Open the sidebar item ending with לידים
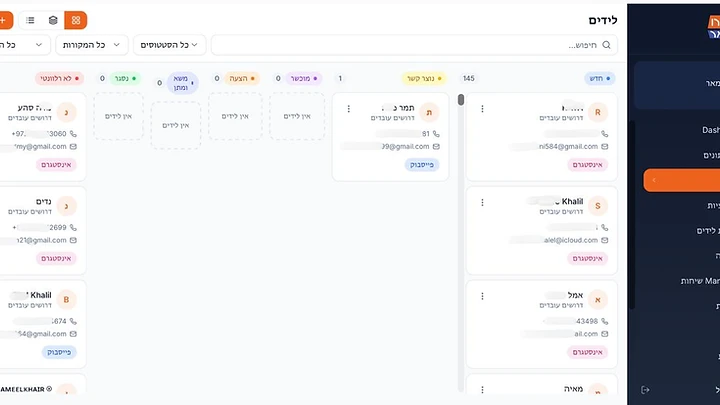This screenshot has width=720, height=405. tap(708, 231)
